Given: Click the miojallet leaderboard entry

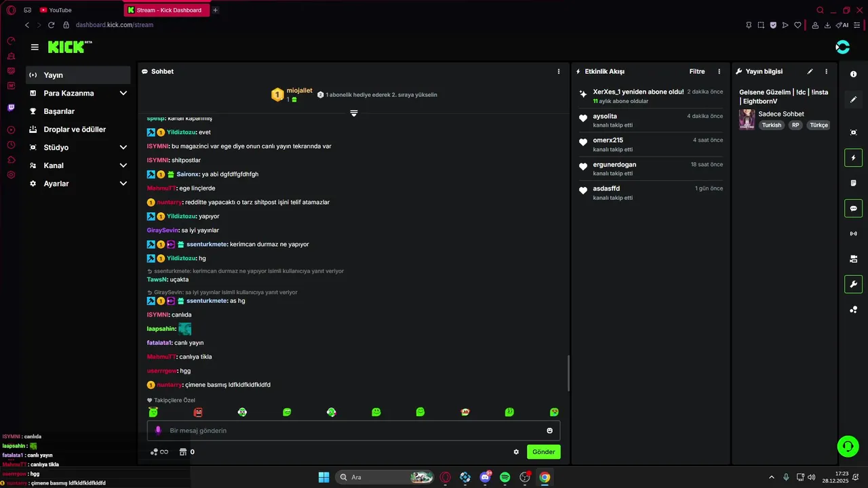Looking at the screenshot, I should click(x=292, y=95).
